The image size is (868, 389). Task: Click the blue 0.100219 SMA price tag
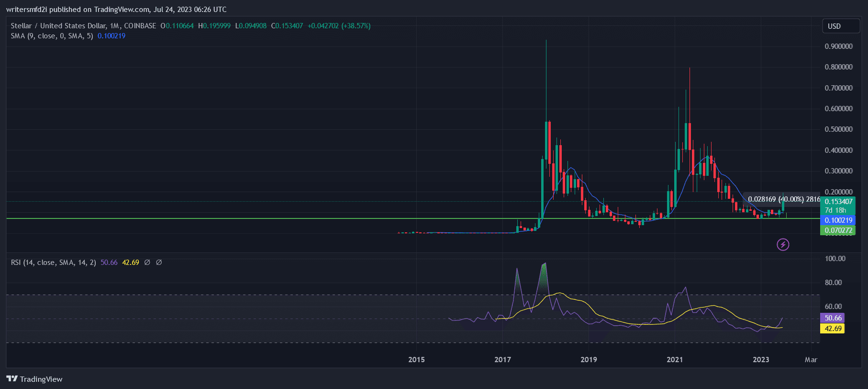[x=838, y=220]
